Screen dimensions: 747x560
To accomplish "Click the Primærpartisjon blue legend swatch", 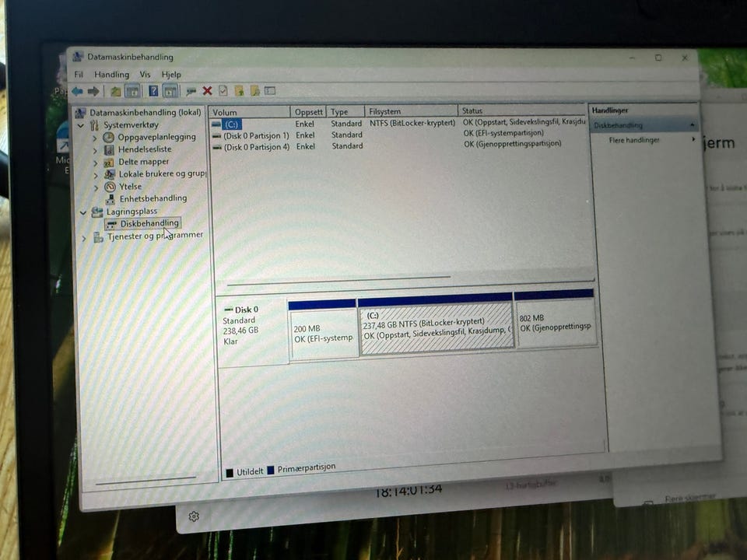I will pos(271,470).
